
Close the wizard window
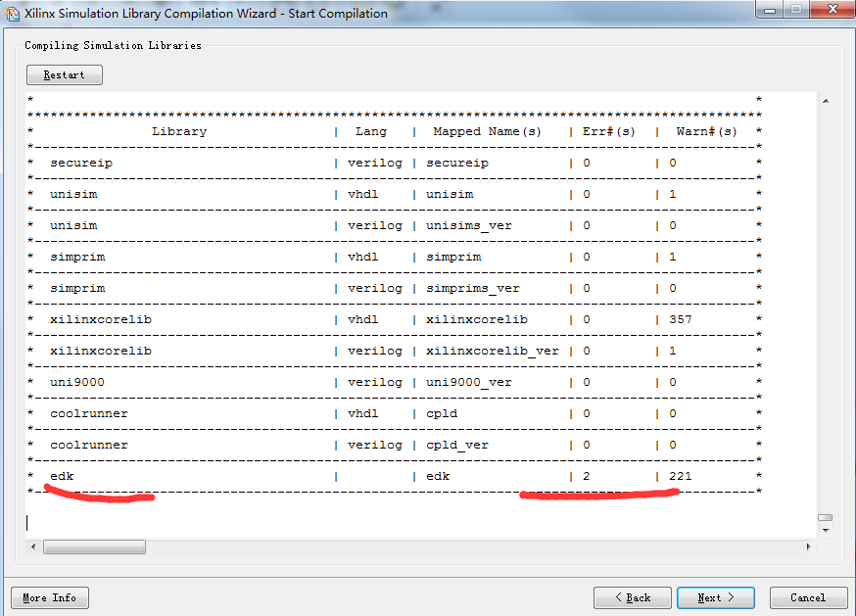(x=832, y=9)
